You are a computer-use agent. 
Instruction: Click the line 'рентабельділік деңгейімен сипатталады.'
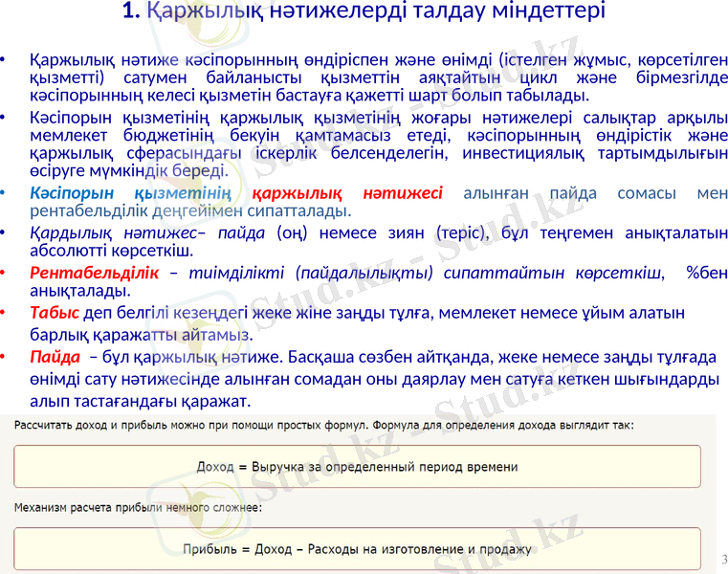190,211
